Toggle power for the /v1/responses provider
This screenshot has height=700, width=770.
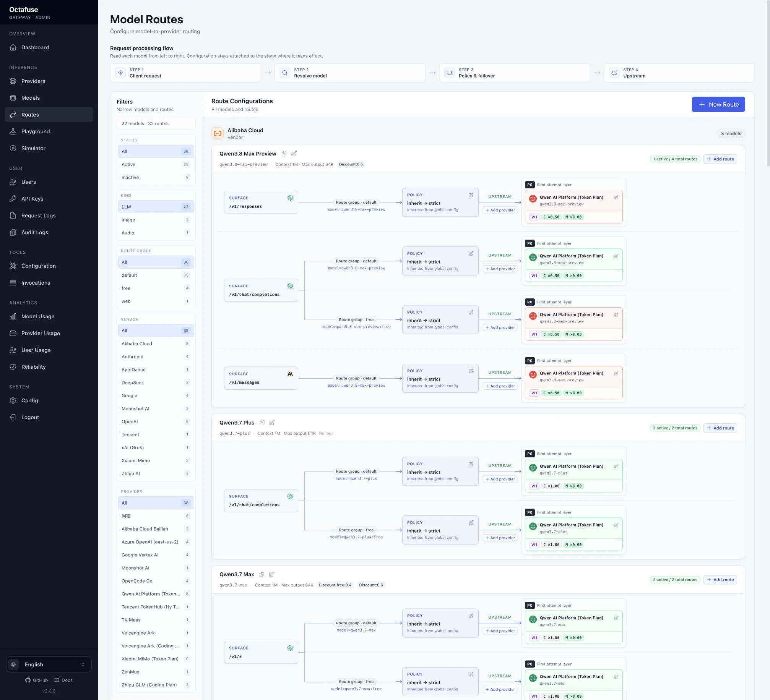533,199
